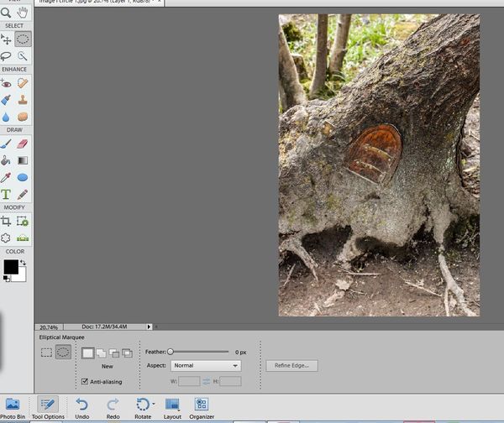Swap foreground and background colors
The width and height of the screenshot is (504, 423).
coord(23,263)
